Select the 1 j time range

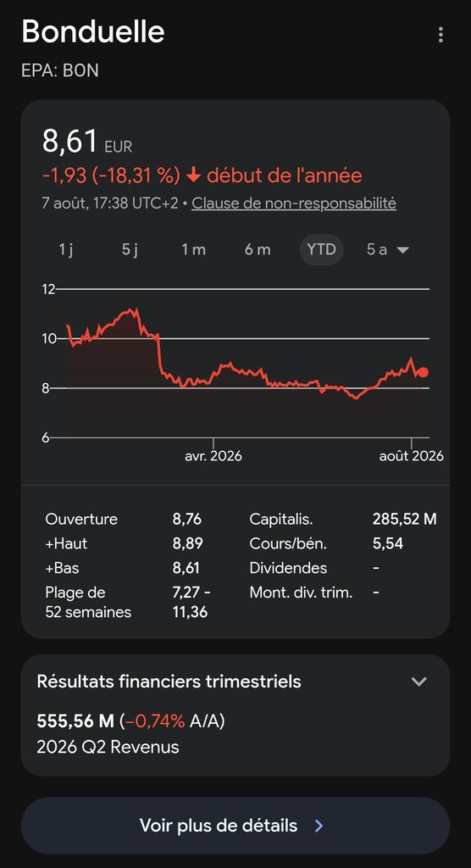click(66, 250)
